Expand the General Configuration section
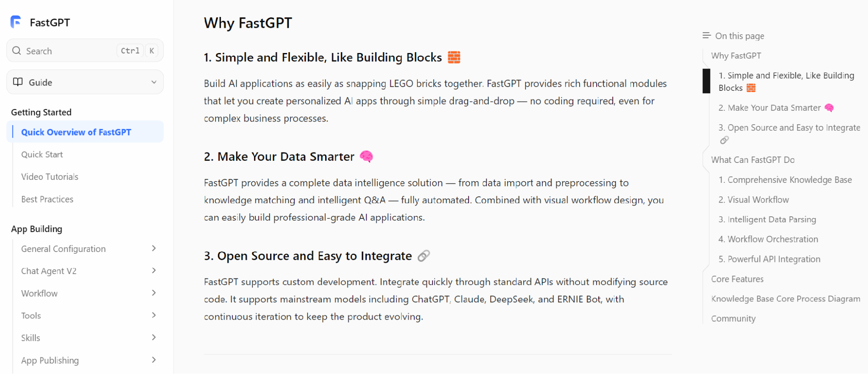This screenshot has width=868, height=374. [154, 248]
